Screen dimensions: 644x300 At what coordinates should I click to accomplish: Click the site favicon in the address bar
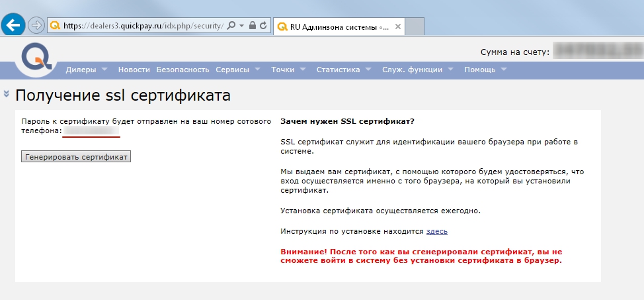[55, 26]
